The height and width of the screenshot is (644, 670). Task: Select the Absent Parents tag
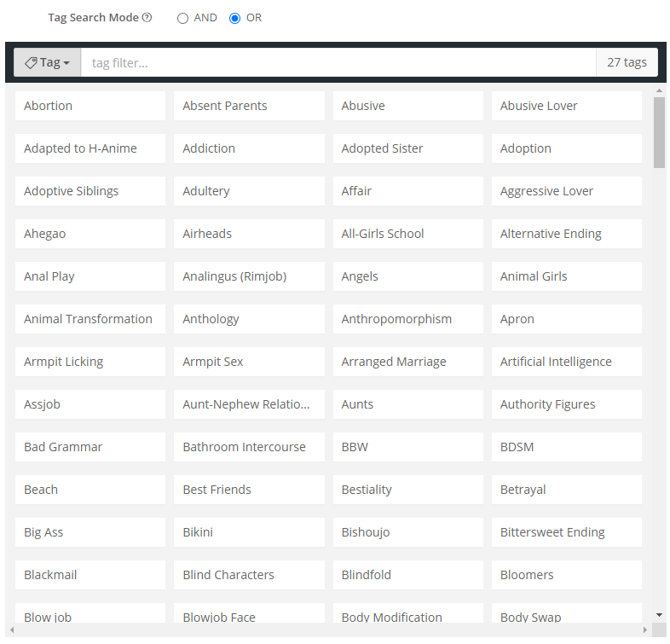click(x=249, y=106)
